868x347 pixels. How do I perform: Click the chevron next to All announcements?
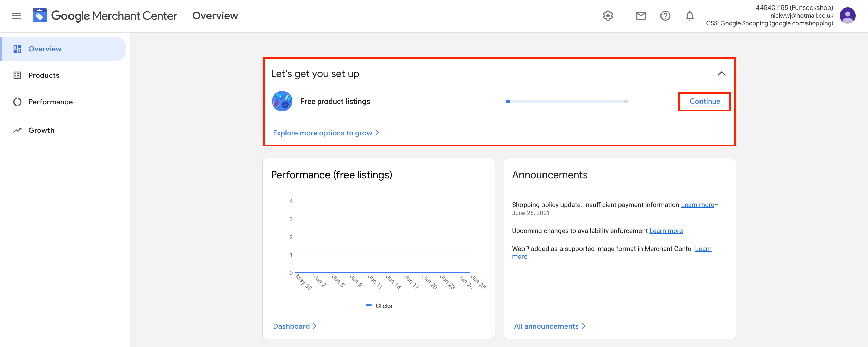pyautogui.click(x=584, y=326)
